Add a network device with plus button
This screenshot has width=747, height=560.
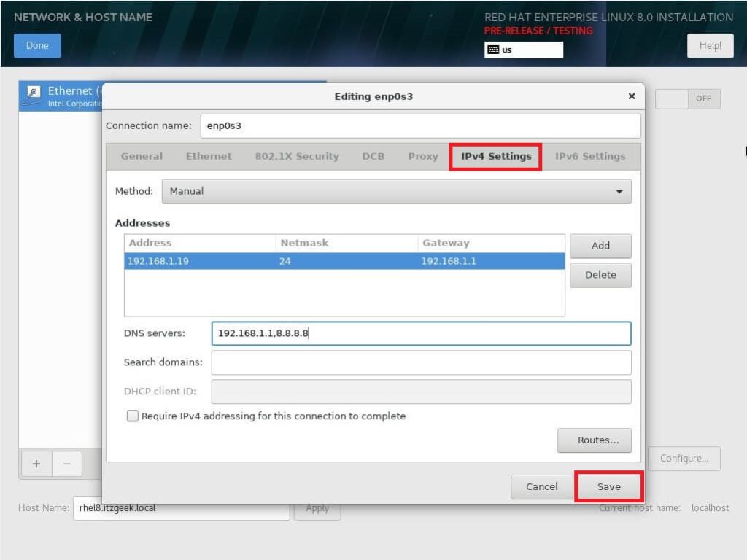tap(36, 463)
